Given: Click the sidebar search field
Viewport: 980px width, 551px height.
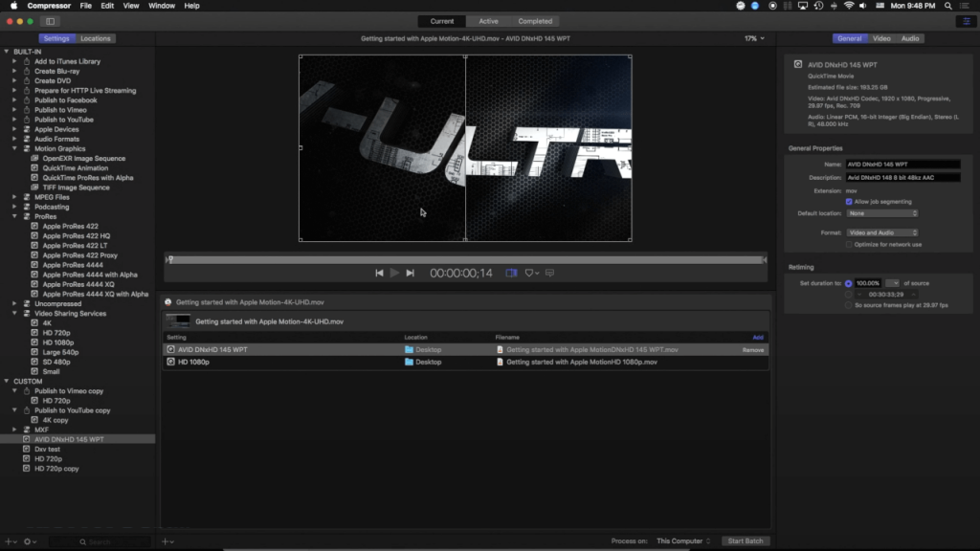Looking at the screenshot, I should (100, 541).
